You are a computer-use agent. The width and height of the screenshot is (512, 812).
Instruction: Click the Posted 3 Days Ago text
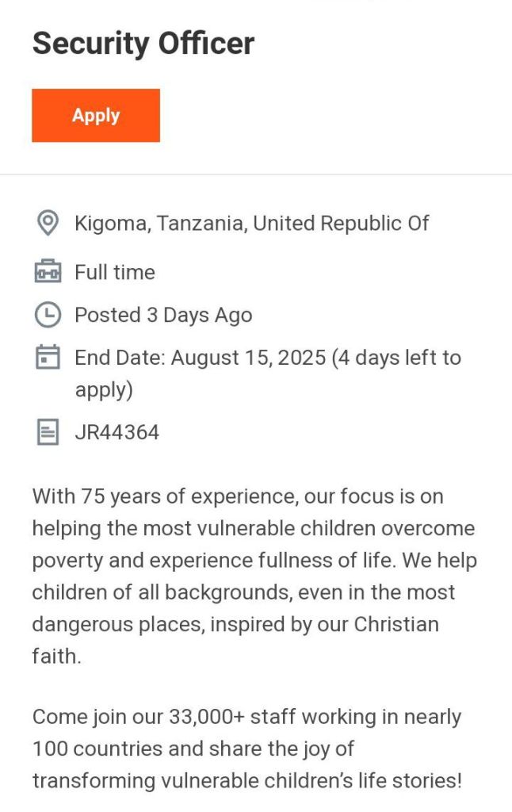click(x=163, y=315)
